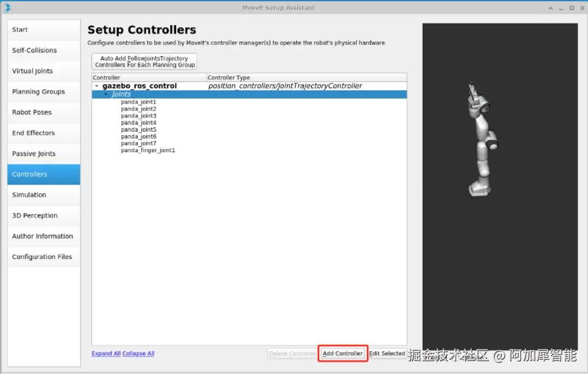
Task: Click Auto Add FollowJointsTrajectory Controllers button
Action: click(x=144, y=62)
